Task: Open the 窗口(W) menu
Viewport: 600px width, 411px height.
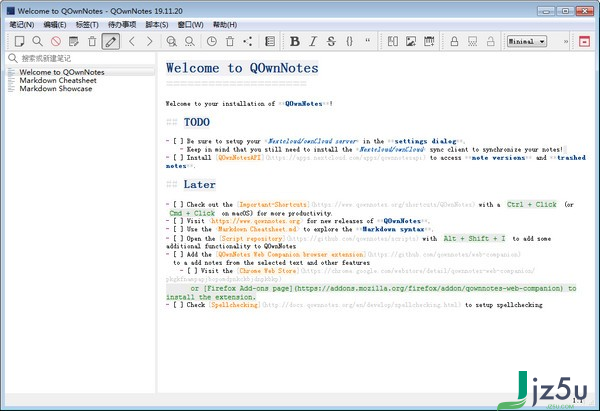Action: click(191, 24)
